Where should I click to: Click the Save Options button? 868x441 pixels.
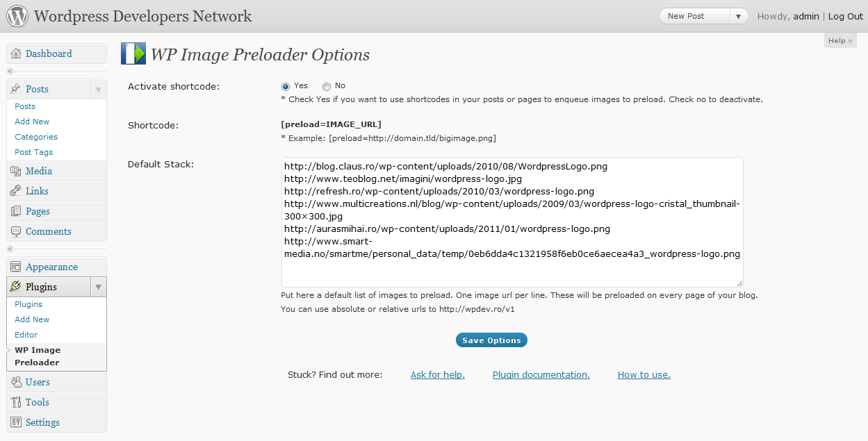[491, 340]
